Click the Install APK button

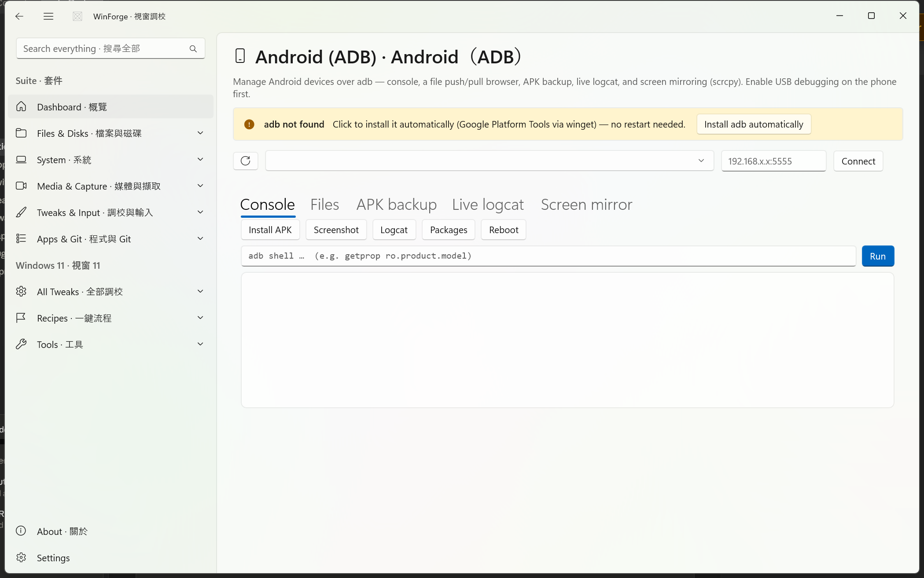tap(270, 230)
